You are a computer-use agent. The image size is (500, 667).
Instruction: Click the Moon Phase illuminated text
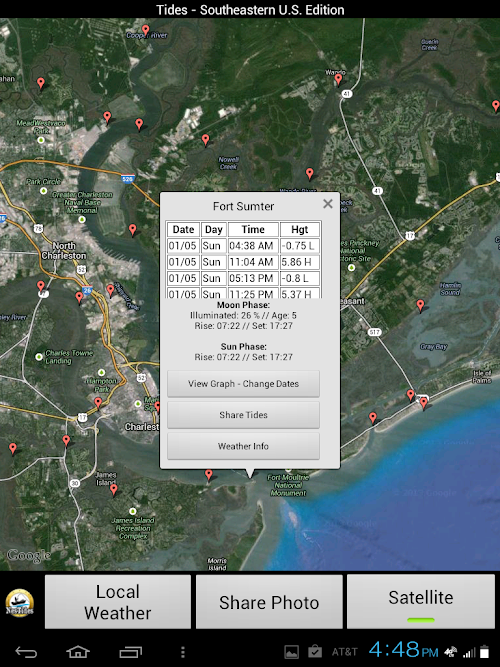tap(243, 316)
